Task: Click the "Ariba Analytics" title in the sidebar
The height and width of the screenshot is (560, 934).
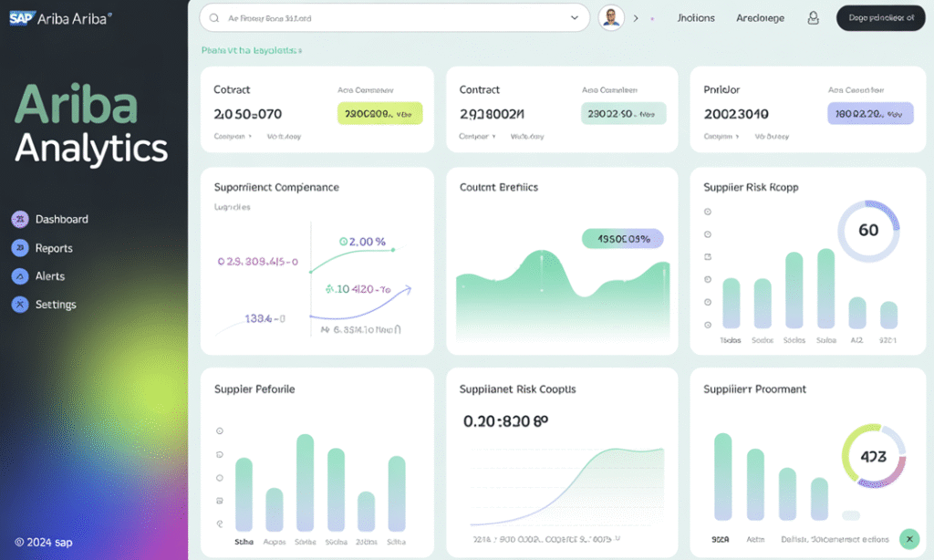Action: pyautogui.click(x=92, y=124)
